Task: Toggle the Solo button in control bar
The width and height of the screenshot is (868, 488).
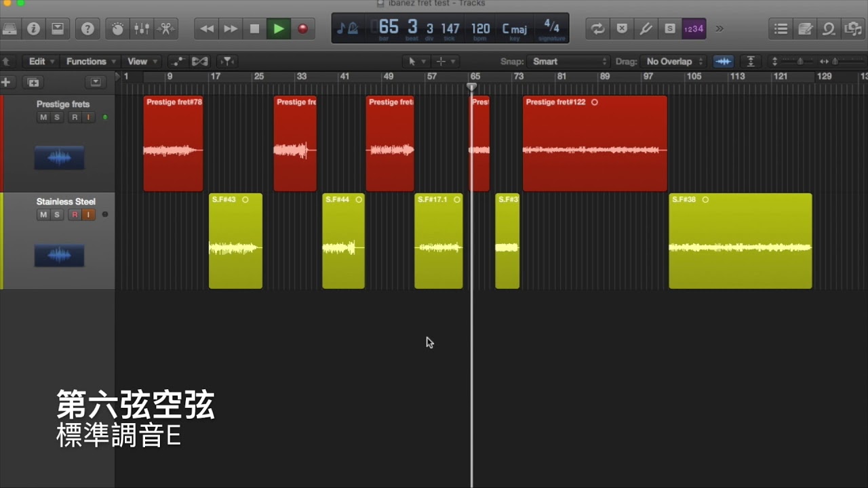Action: (670, 28)
